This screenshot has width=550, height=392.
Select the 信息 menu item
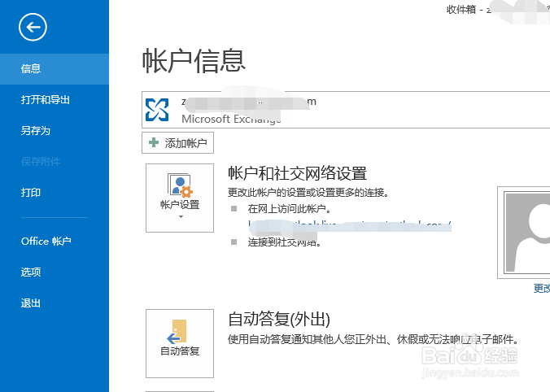[55, 69]
